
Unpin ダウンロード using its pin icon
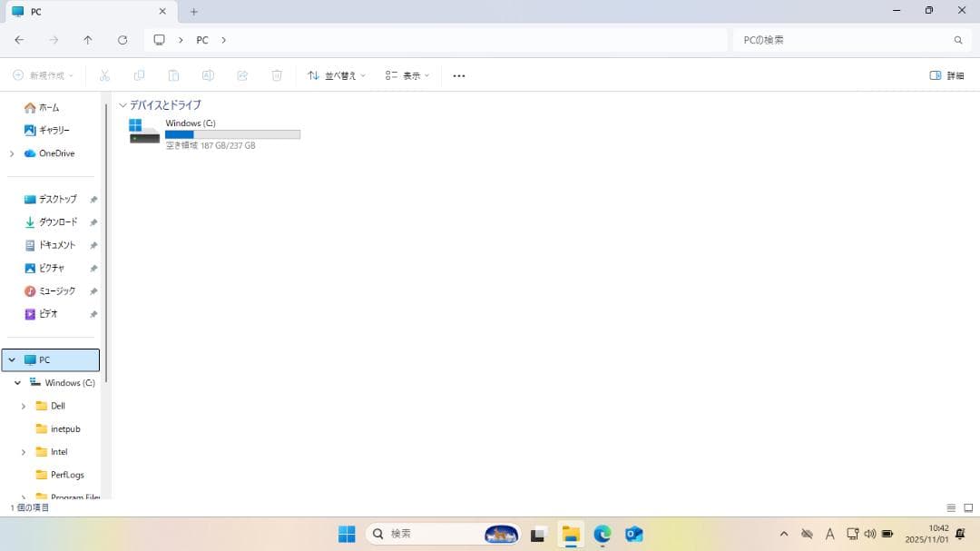(x=93, y=222)
